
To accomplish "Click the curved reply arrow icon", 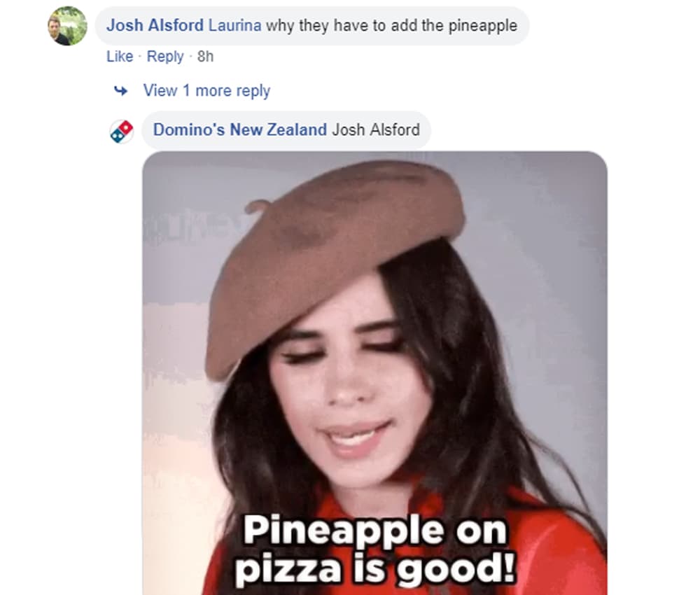I will point(120,91).
